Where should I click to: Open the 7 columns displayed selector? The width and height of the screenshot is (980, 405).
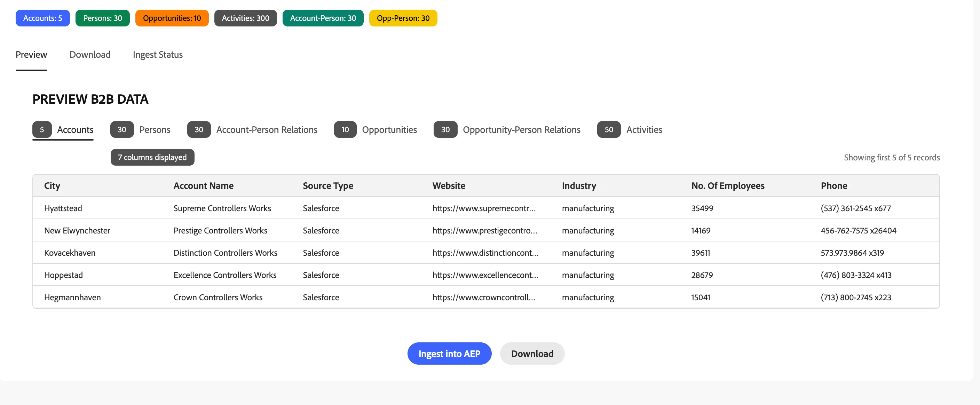152,157
